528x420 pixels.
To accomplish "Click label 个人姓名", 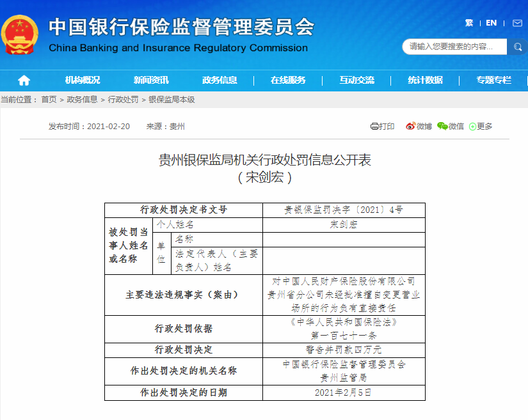I will pyautogui.click(x=175, y=224).
